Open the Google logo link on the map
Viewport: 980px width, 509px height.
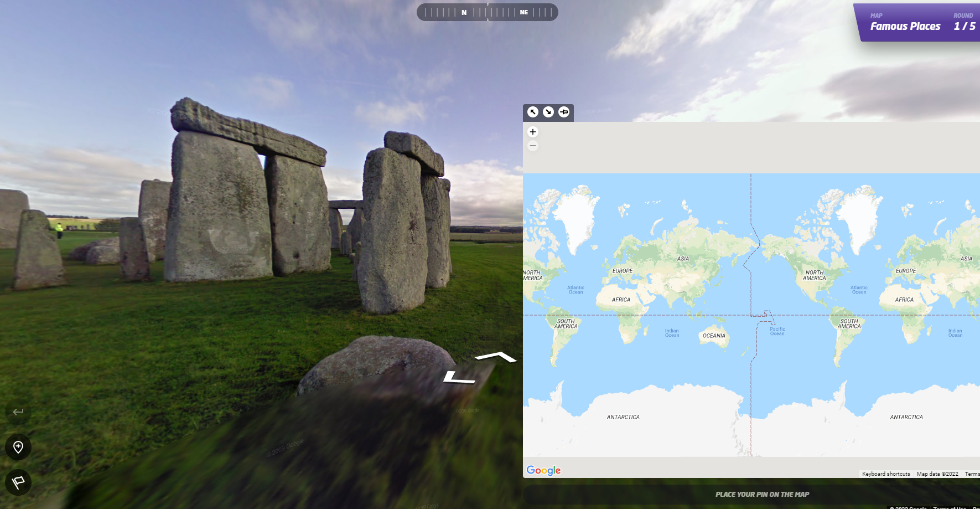point(543,470)
